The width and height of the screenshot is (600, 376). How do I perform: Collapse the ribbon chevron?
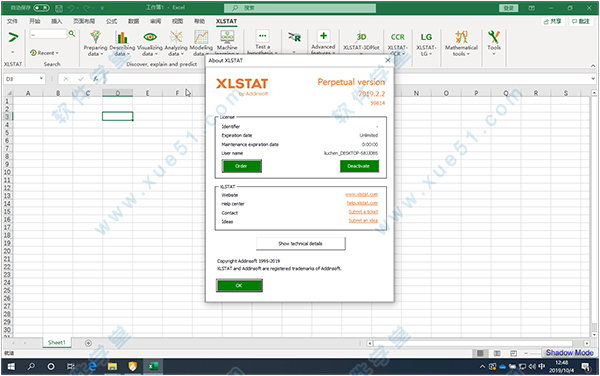[x=593, y=65]
